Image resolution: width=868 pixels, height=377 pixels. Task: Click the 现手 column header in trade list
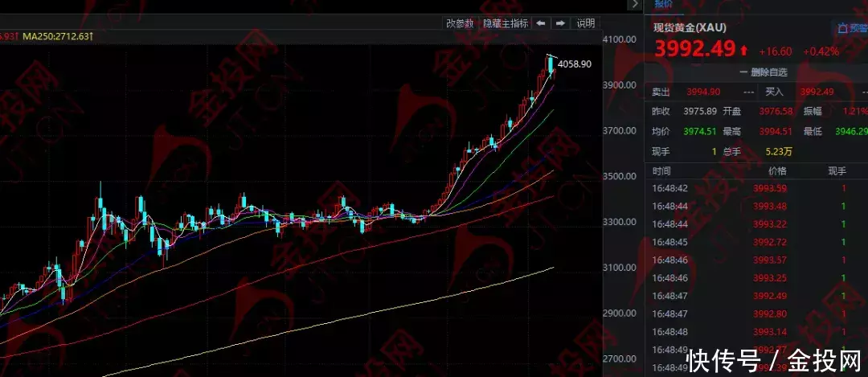837,171
